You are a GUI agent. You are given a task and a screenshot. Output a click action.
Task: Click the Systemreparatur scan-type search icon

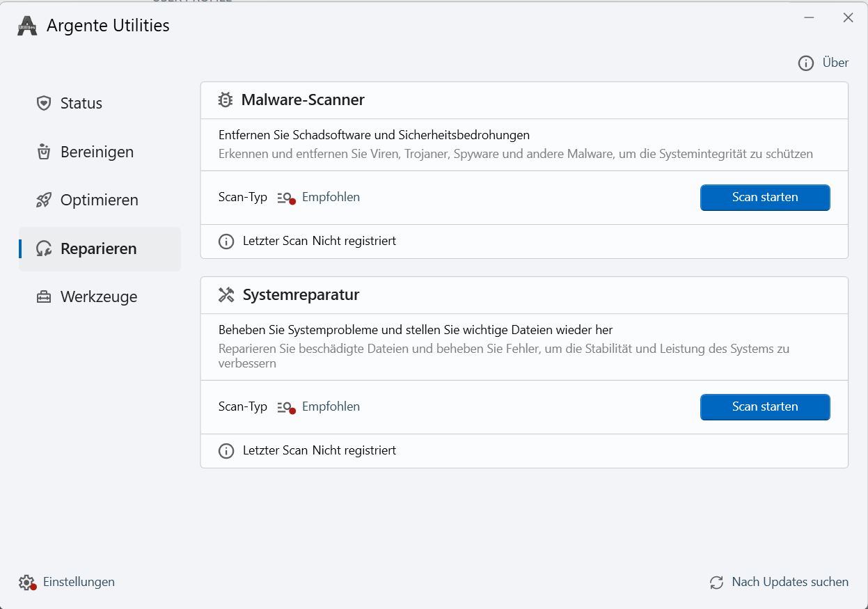(x=285, y=407)
